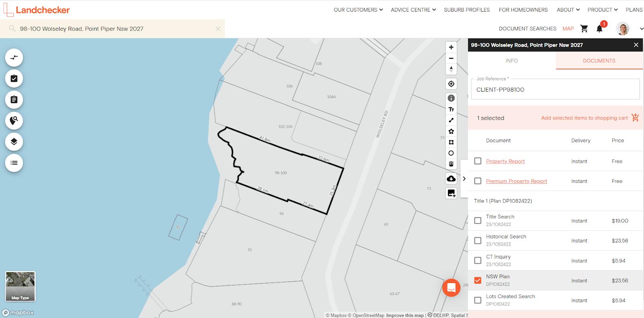Open the map layers sidebar icon
Screen dimensions: 644x318
click(x=14, y=142)
